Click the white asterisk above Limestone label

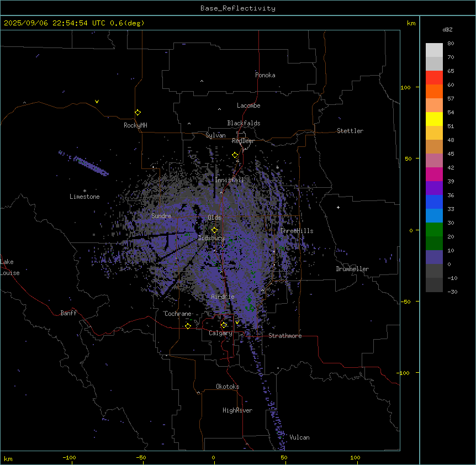84,191
